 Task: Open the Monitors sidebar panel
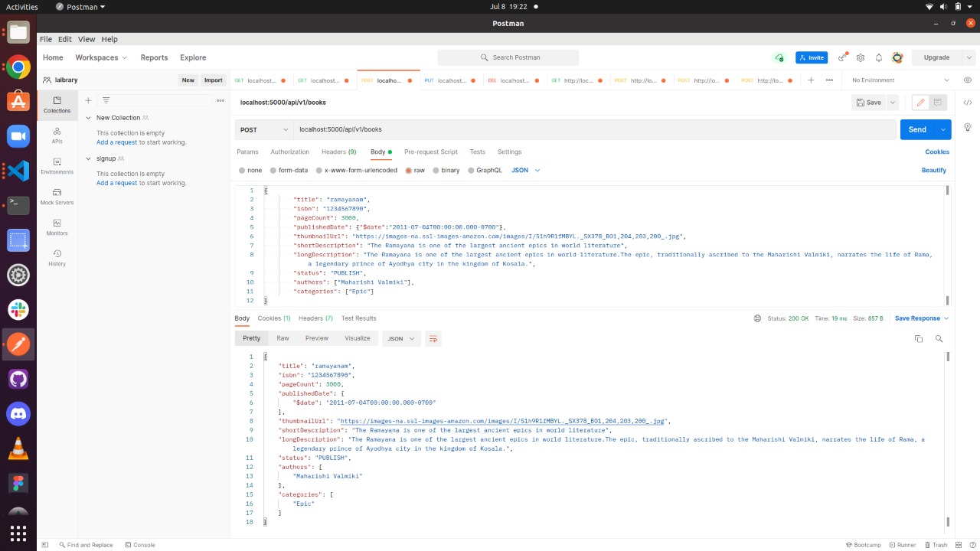(57, 227)
